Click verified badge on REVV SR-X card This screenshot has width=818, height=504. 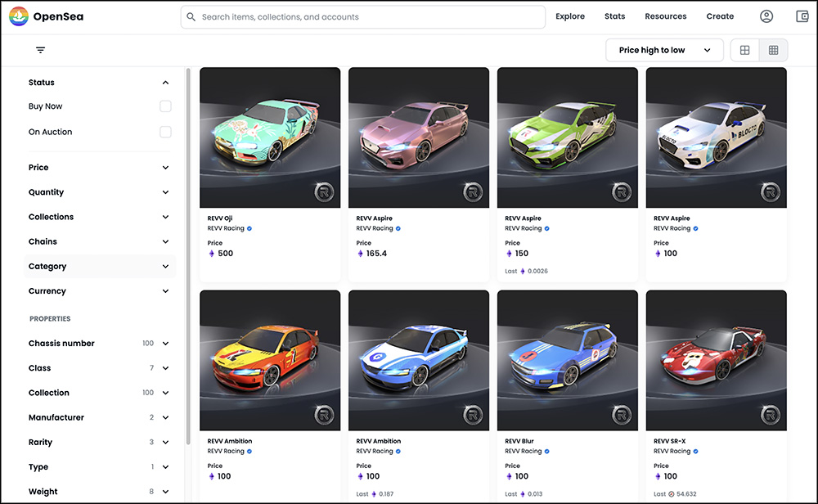696,452
